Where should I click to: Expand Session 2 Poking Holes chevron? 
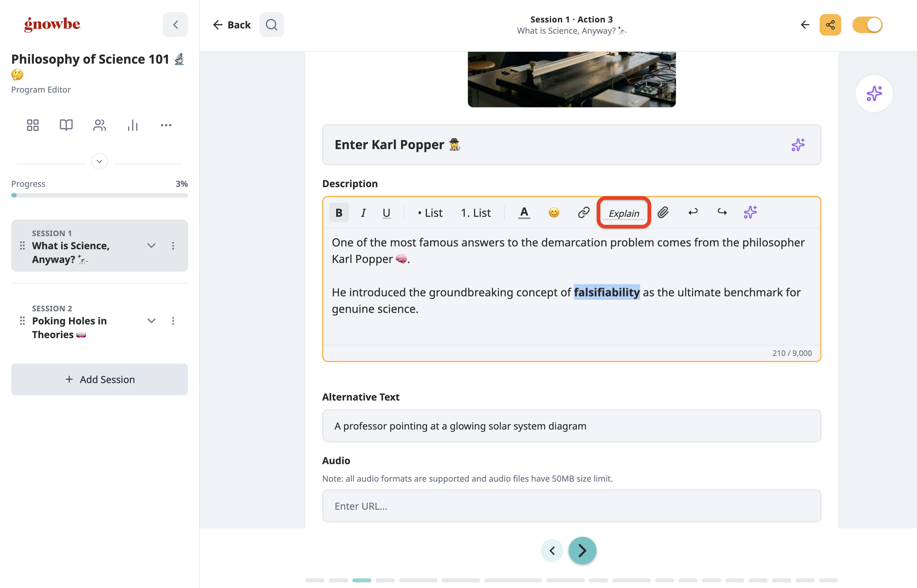point(152,321)
